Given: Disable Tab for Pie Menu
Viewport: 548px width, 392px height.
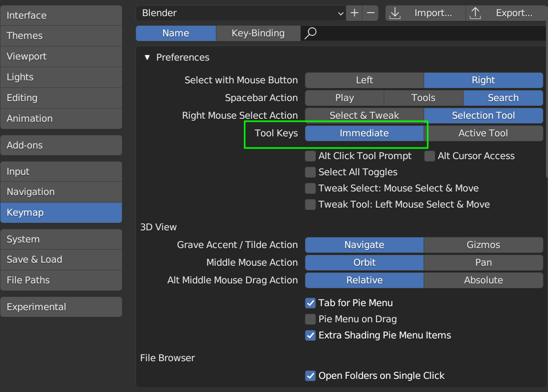Looking at the screenshot, I should coord(310,303).
